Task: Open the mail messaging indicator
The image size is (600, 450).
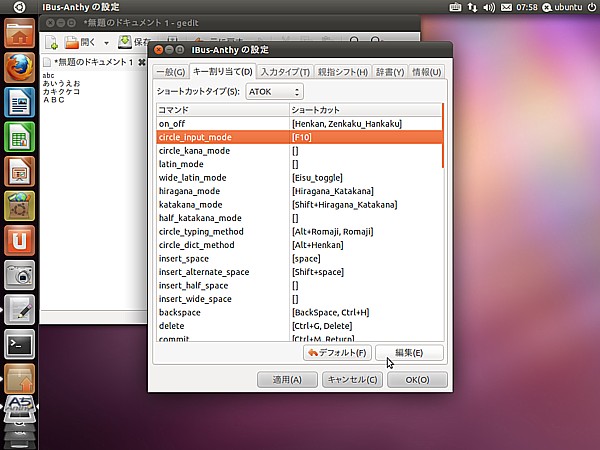Action: [x=506, y=7]
